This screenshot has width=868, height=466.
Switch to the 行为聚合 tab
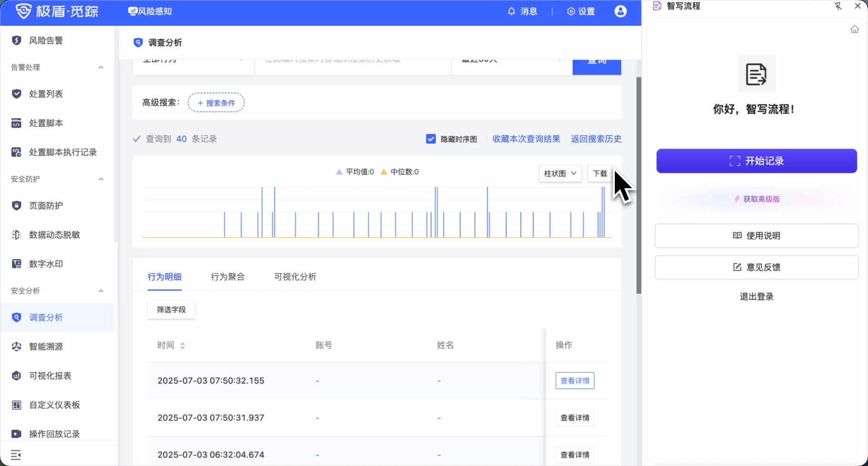pyautogui.click(x=227, y=277)
